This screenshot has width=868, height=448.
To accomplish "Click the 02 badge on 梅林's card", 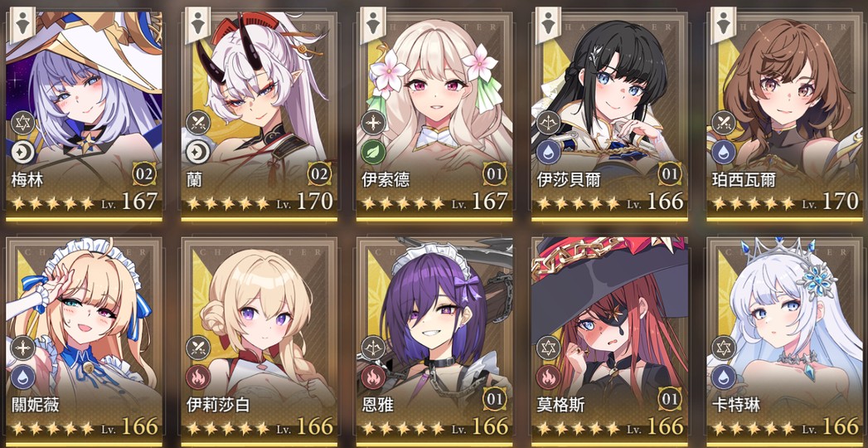I will pos(144,174).
